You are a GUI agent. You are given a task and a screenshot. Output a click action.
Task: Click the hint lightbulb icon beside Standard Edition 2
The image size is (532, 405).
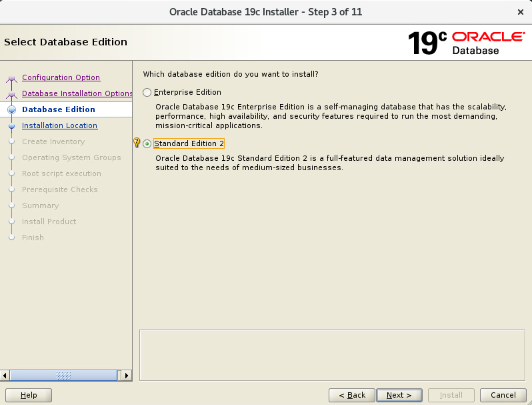(137, 142)
